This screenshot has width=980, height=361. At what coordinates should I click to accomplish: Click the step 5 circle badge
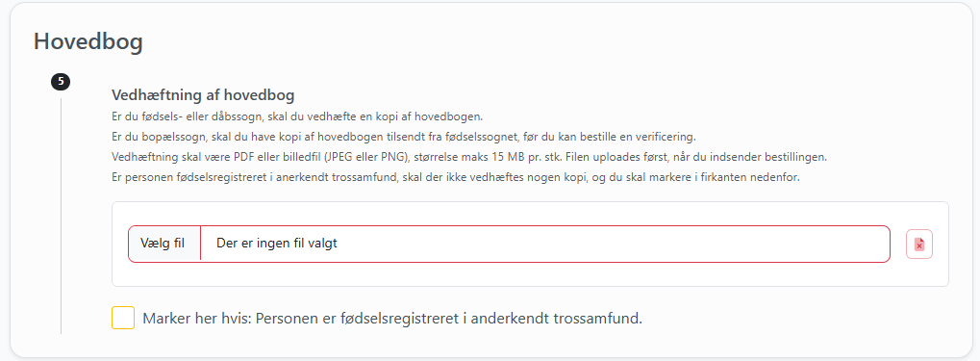pos(61,81)
